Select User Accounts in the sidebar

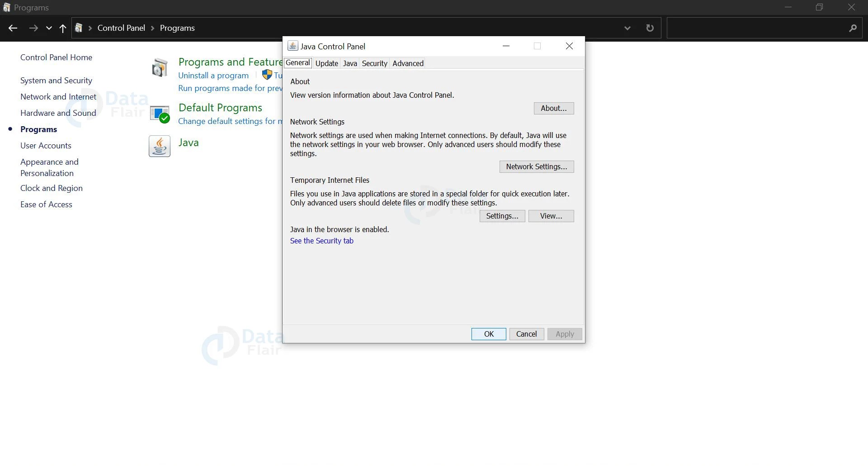(46, 146)
